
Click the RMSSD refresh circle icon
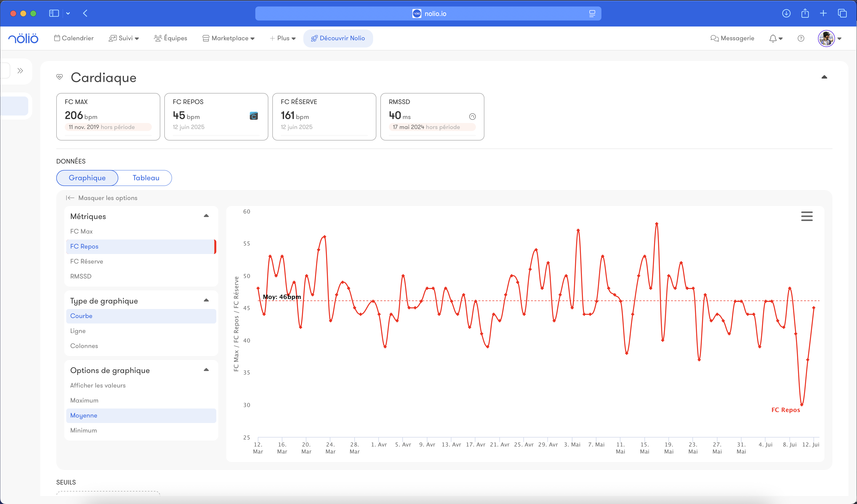click(x=472, y=117)
